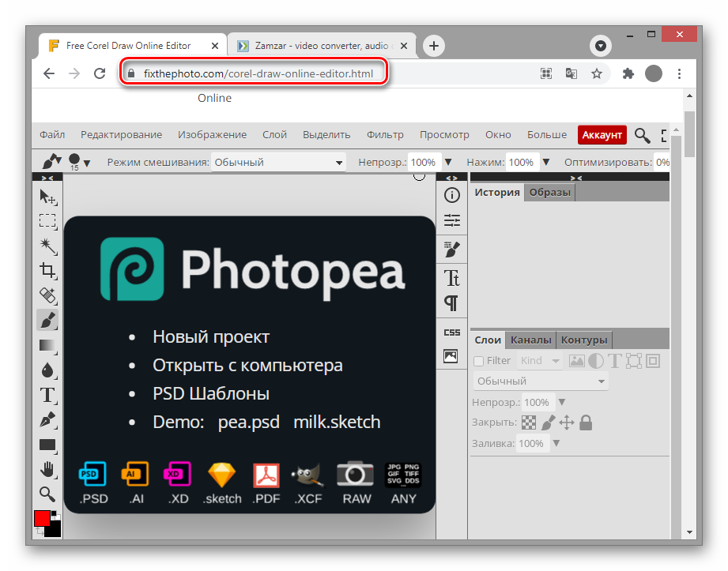Click the text layer filter icon
The height and width of the screenshot is (571, 728).
pos(615,361)
